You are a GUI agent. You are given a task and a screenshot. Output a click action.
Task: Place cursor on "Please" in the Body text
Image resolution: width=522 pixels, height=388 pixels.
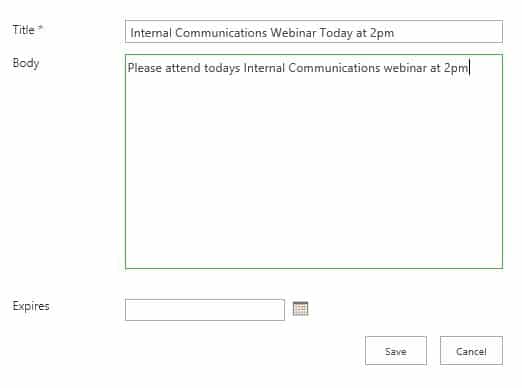145,68
